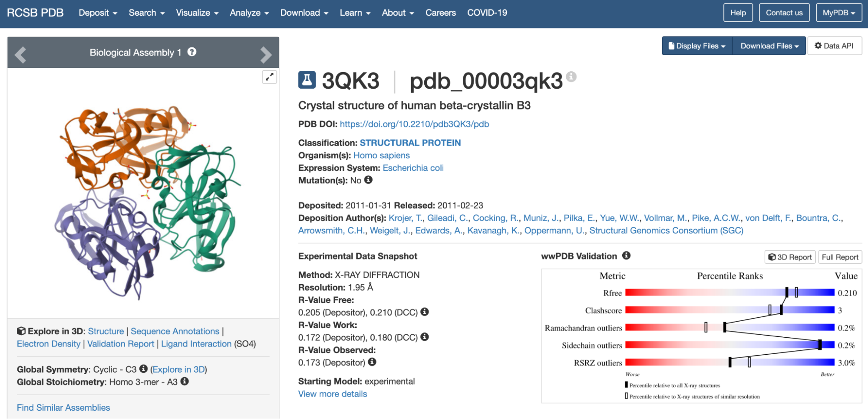The height and width of the screenshot is (419, 868).
Task: Open Data API button
Action: click(834, 46)
